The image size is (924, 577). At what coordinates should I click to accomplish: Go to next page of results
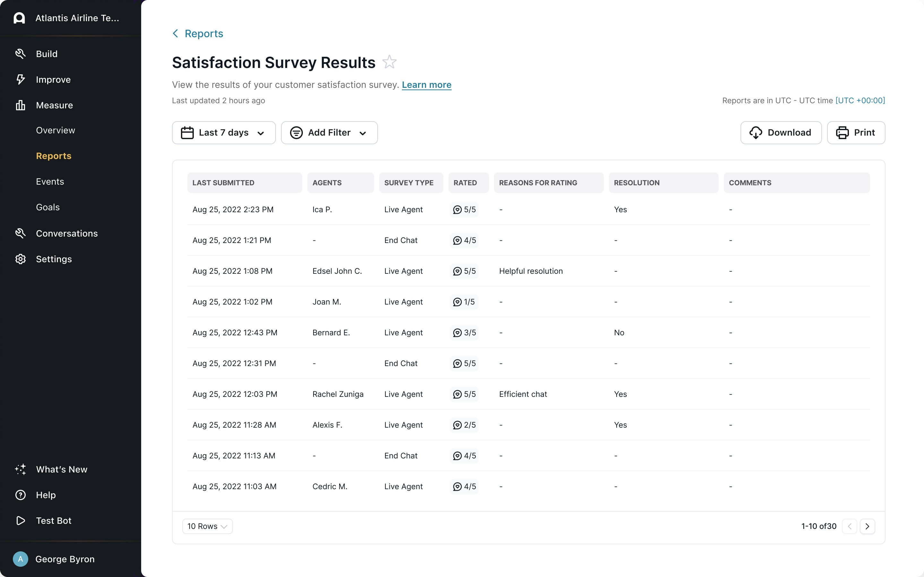tap(867, 526)
